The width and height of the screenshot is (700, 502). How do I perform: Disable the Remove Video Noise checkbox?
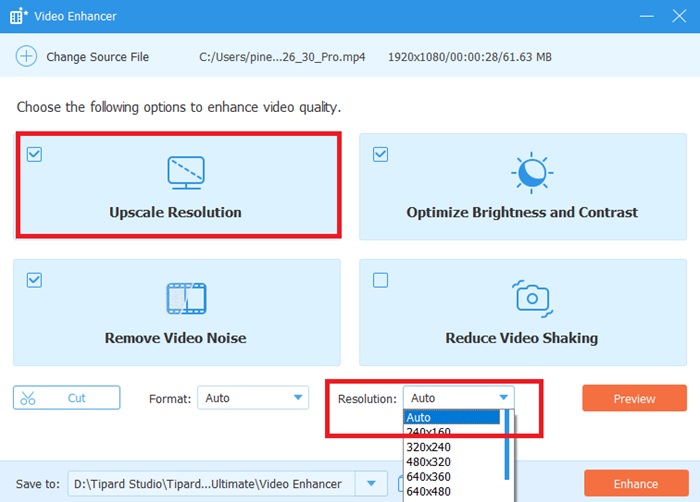[x=34, y=281]
